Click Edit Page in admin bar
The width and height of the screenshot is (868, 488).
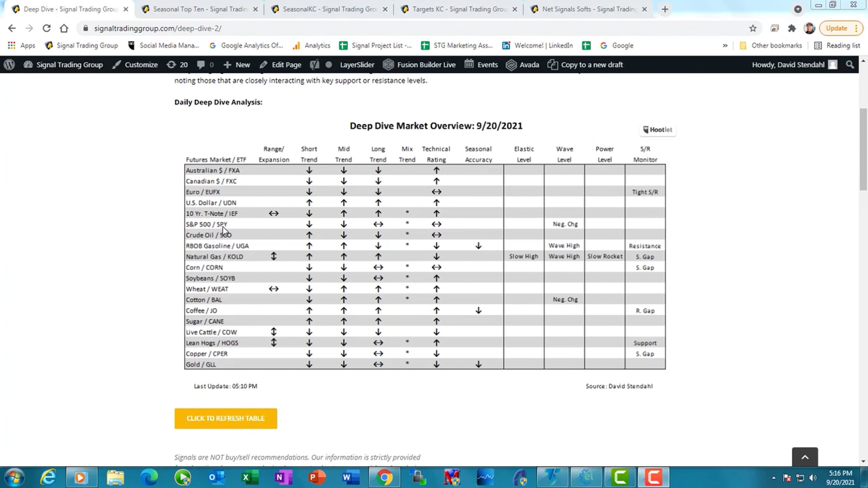(x=281, y=65)
